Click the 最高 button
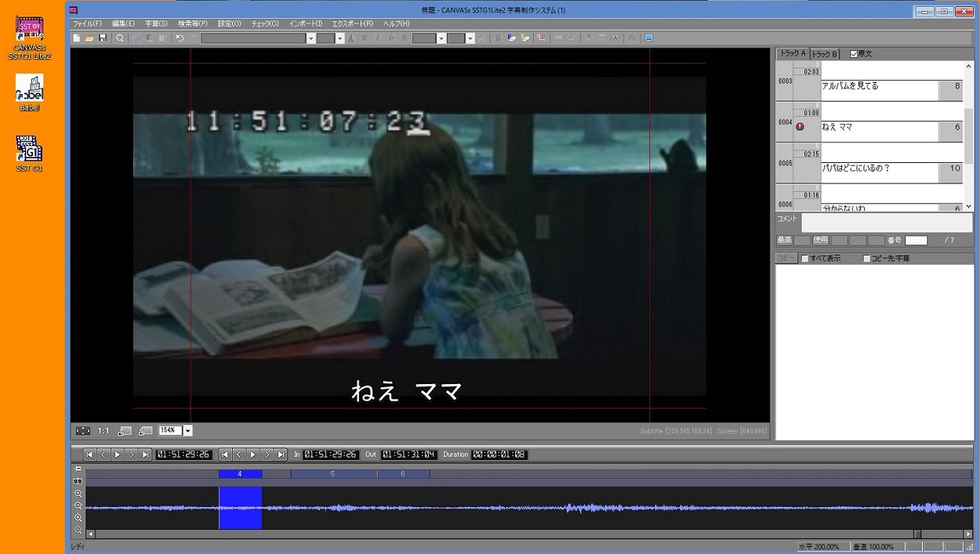 [784, 241]
